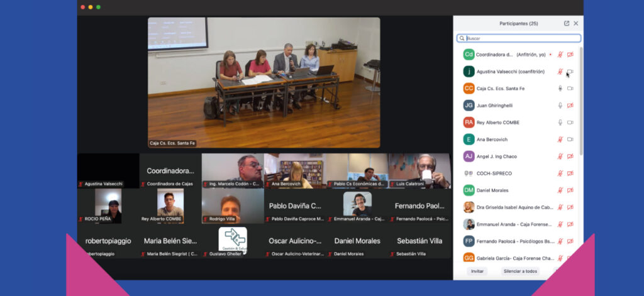Click Fernando Paolocá's FP avatar

coord(469,241)
